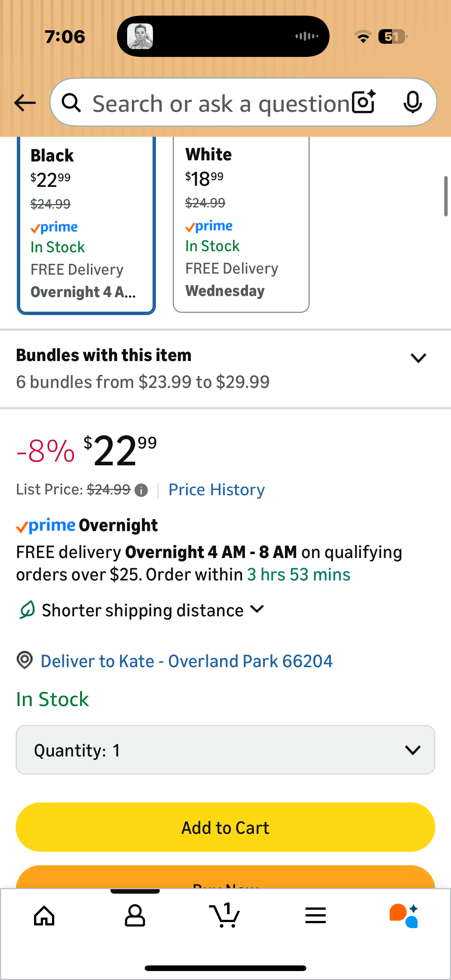Tap the Dynamic Island now-playing thumbnail

point(140,36)
